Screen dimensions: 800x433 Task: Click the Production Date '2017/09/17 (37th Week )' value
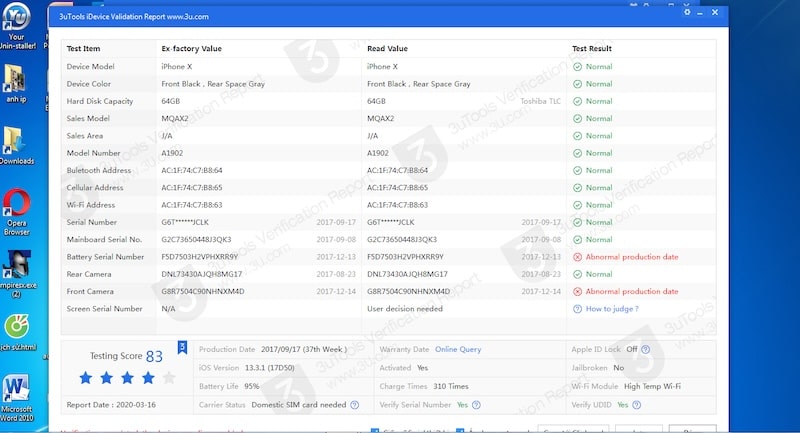[304, 349]
